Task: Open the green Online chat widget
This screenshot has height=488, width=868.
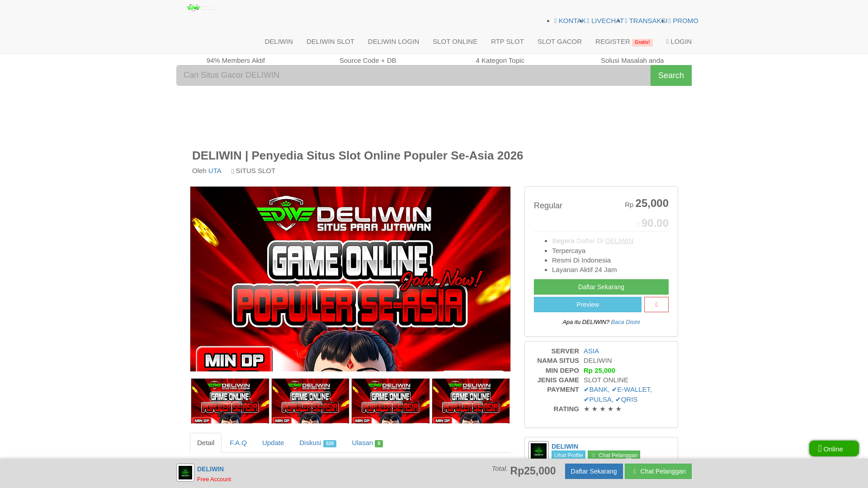Action: 834,449
